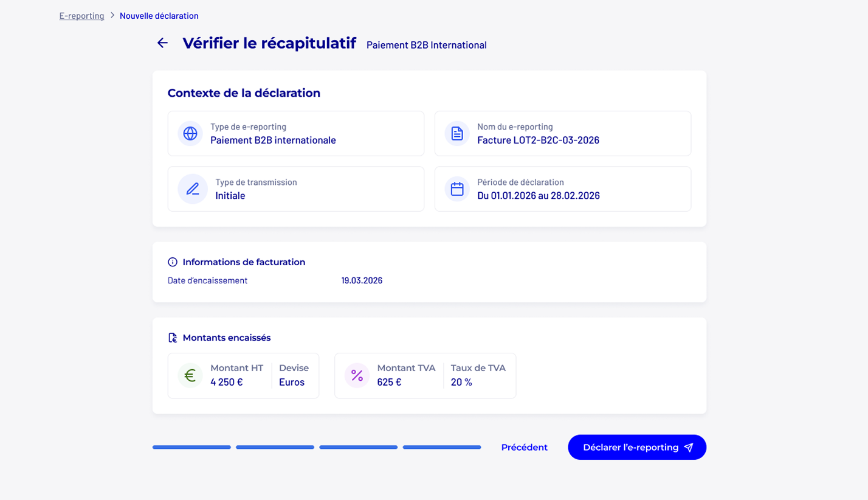Click the pencil icon for Type de transmission
The image size is (868, 500).
193,189
